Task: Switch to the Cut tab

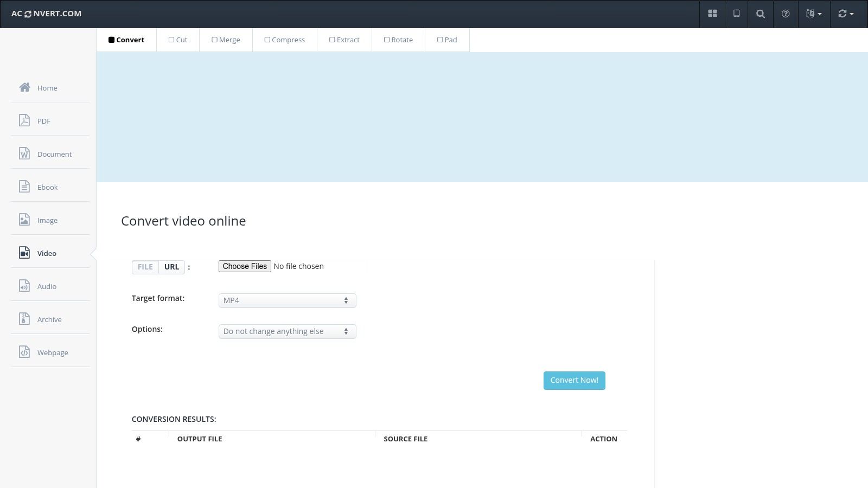Action: pos(178,40)
